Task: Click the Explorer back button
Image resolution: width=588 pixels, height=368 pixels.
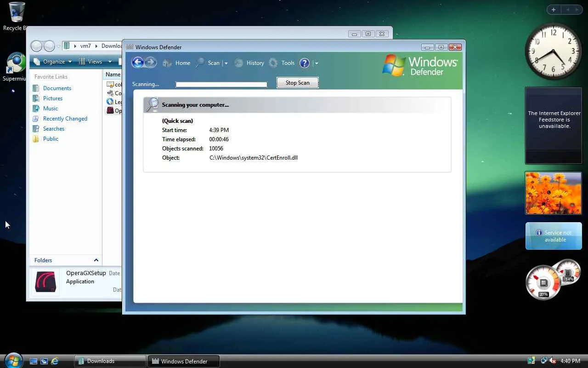Action: click(37, 46)
